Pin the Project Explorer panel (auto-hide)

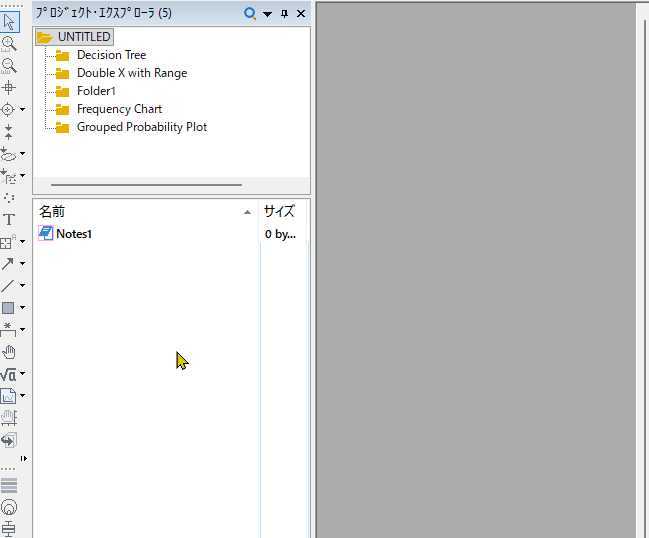click(284, 14)
